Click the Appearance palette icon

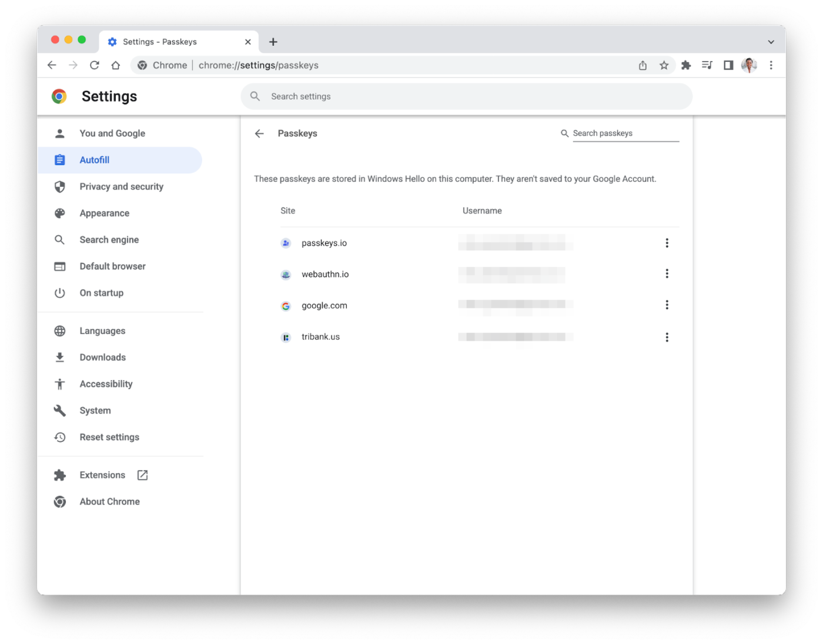(x=60, y=213)
